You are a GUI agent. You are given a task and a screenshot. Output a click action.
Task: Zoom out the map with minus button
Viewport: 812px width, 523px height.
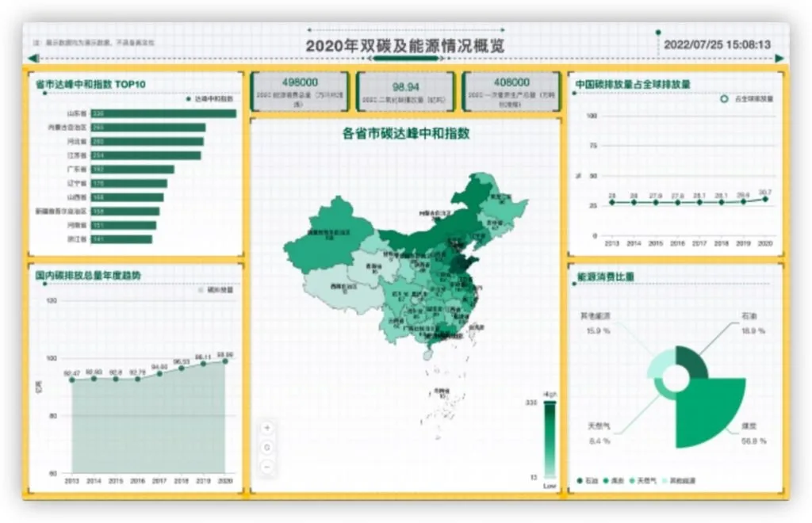pos(267,467)
